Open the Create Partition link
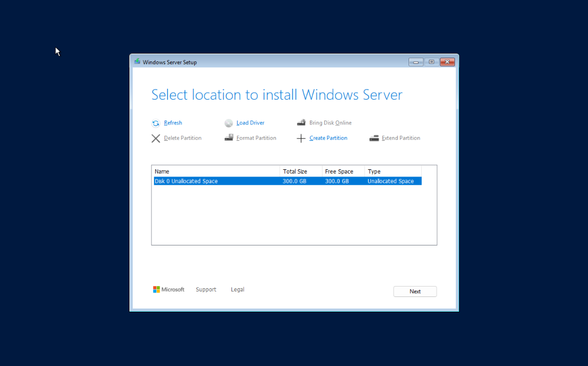 click(328, 138)
